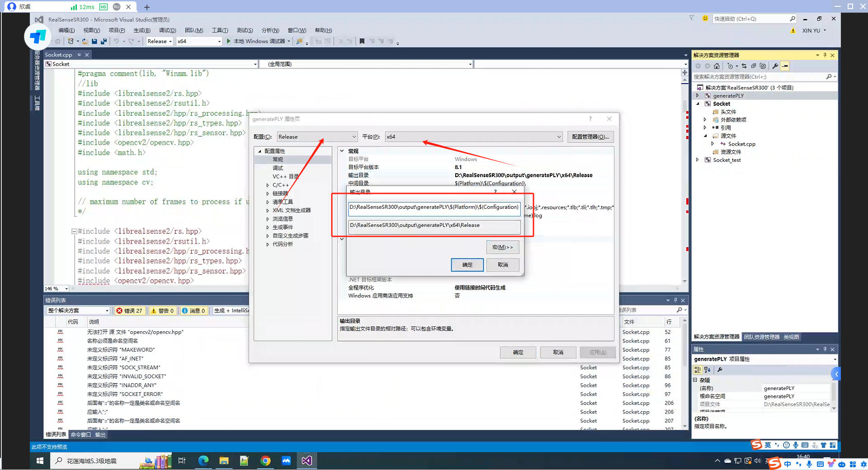Viewport: 868px width, 470px height.
Task: Click the error "无法打开 源 文件 opencv2/opencv.hpp"
Action: pyautogui.click(x=135, y=332)
